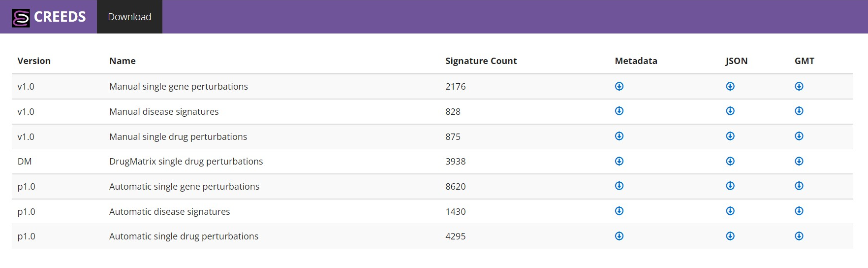This screenshot has height=268, width=868.
Task: Download metadata for Manual single gene perturbations
Action: point(619,86)
